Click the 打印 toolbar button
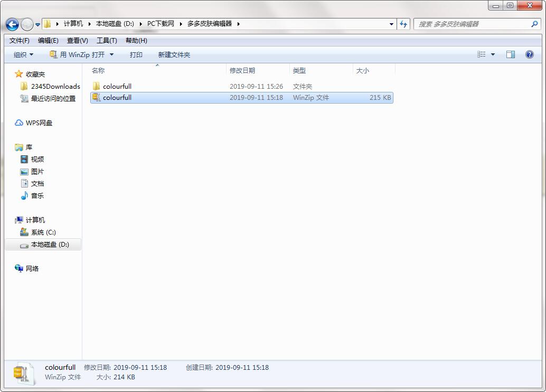Screen dimensions: 546x392 tap(136, 55)
